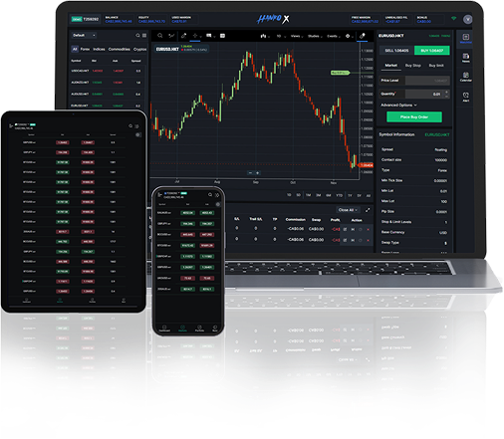Expand Advanced Options
Viewport: 504px width, 439px height.
click(398, 106)
